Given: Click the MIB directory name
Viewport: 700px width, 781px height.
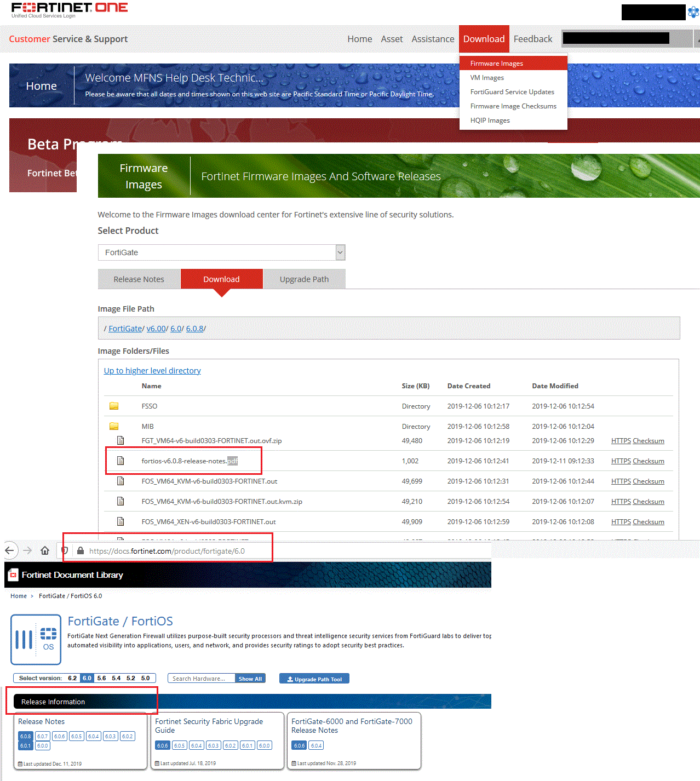Looking at the screenshot, I should 147,426.
